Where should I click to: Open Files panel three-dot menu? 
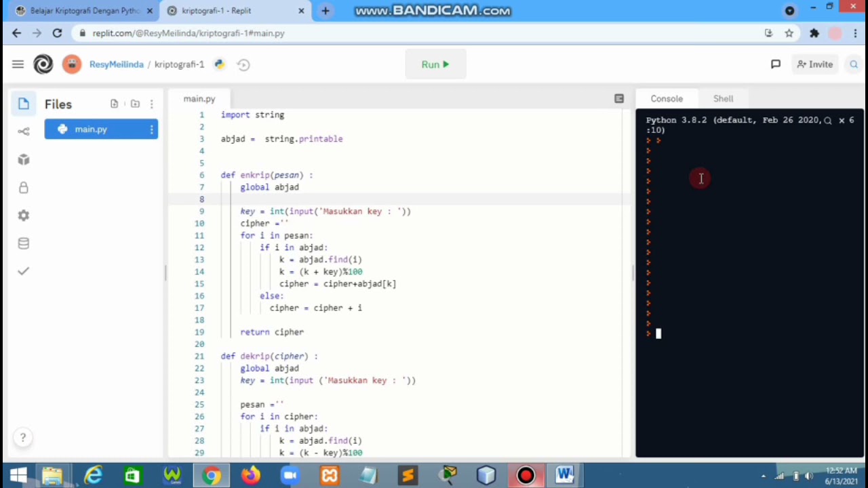coord(151,104)
